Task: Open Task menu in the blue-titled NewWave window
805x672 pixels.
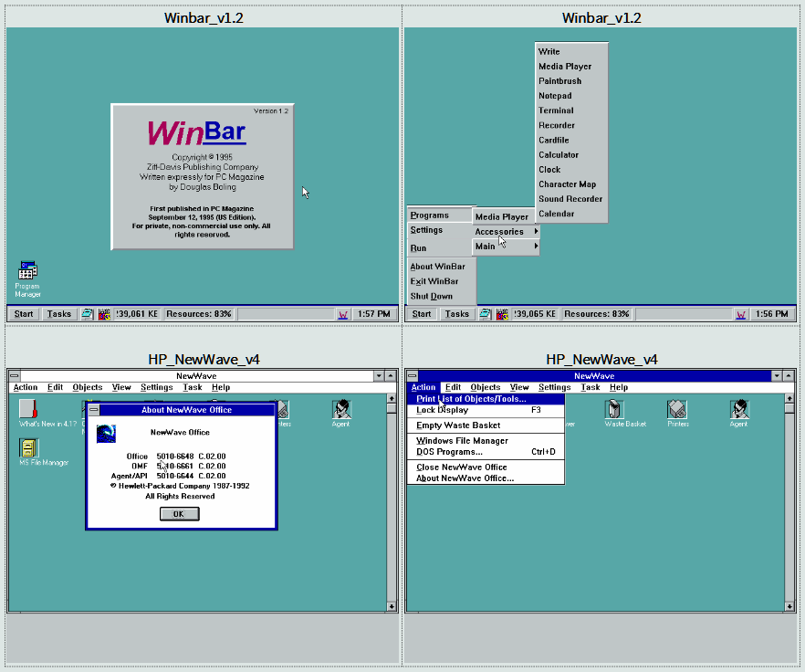Action: (x=591, y=387)
